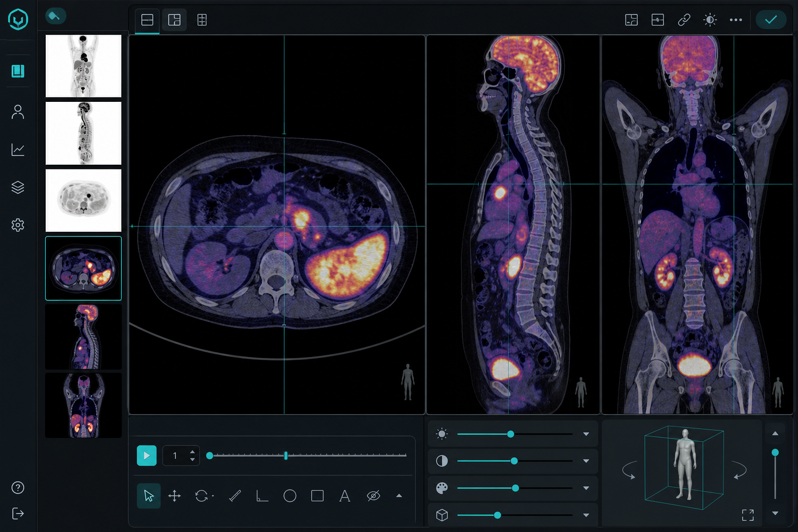The width and height of the screenshot is (798, 532).
Task: Open the brightness row dropdown arrow
Action: 586,434
